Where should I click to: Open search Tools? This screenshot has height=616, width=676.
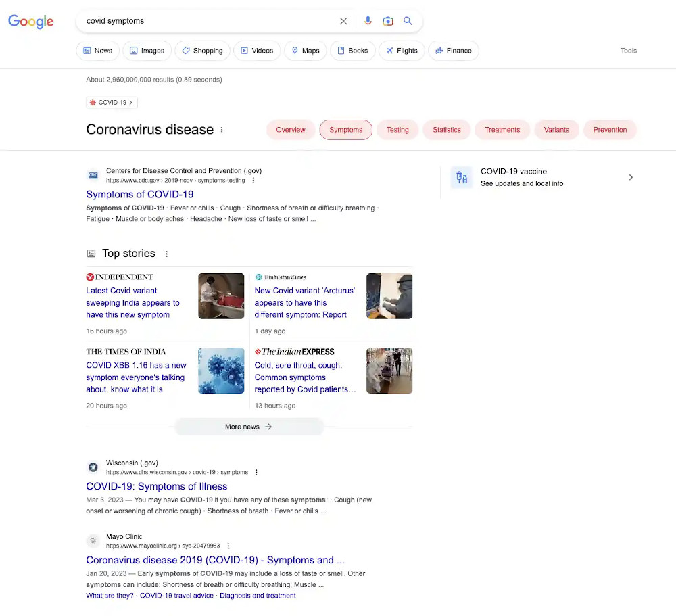629,51
